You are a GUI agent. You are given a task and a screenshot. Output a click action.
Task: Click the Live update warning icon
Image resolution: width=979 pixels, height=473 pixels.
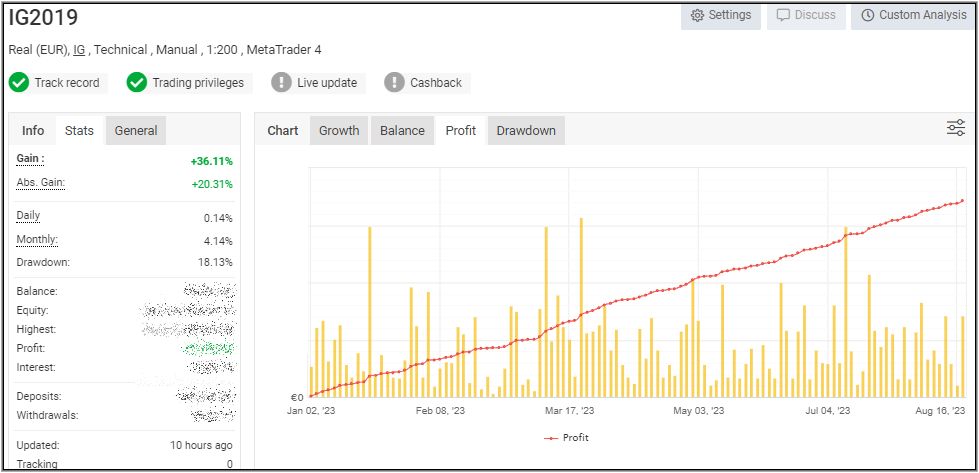[x=281, y=83]
